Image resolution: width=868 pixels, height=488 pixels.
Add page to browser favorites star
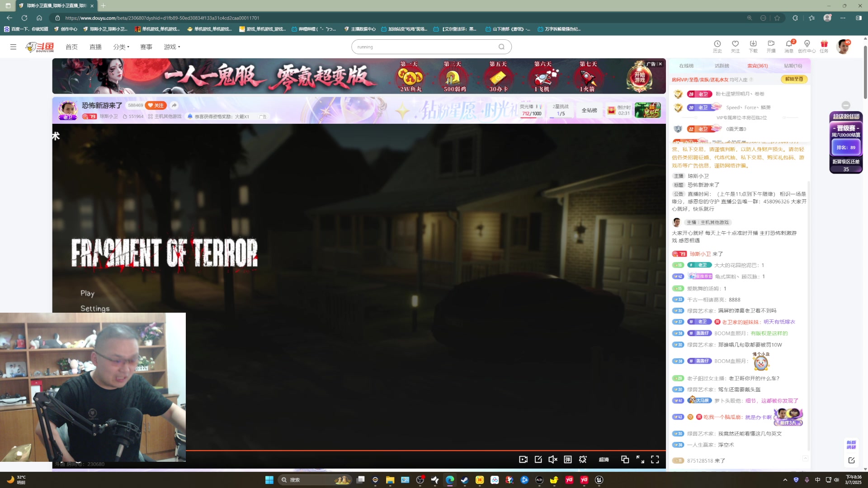click(777, 18)
